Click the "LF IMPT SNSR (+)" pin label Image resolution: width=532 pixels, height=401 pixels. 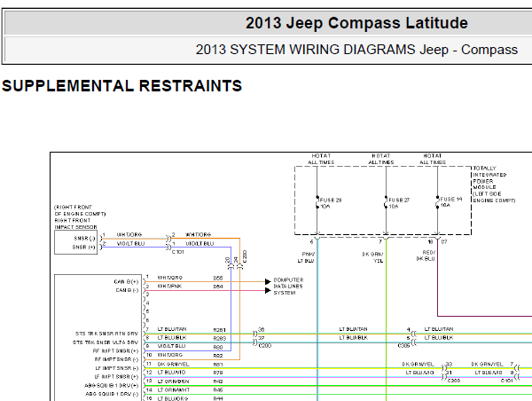point(116,377)
